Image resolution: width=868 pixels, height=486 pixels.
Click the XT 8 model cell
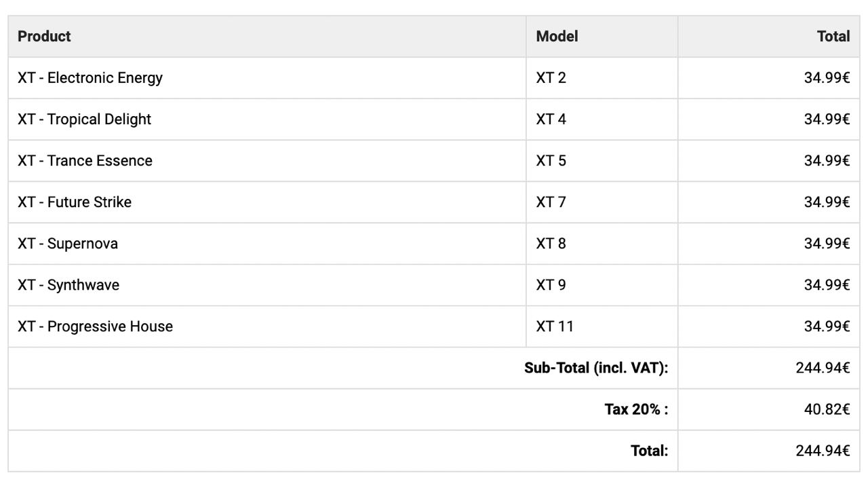[x=602, y=244]
